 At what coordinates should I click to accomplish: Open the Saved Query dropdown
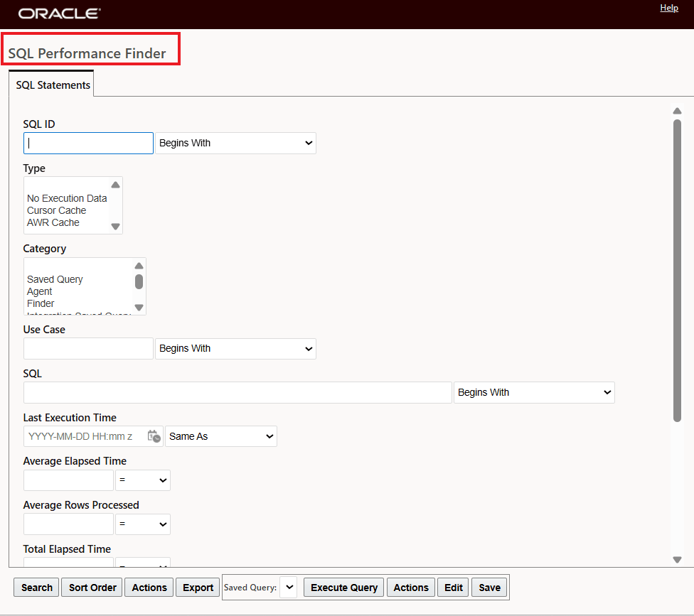point(288,587)
